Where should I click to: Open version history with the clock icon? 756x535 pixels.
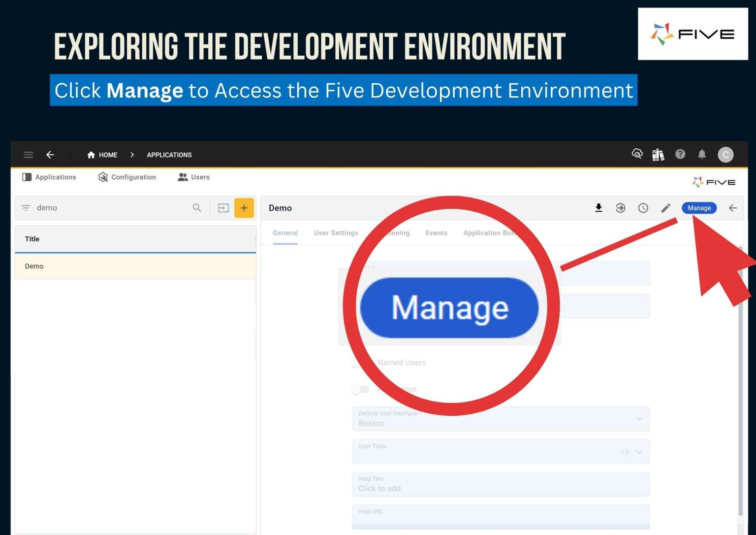pos(643,208)
